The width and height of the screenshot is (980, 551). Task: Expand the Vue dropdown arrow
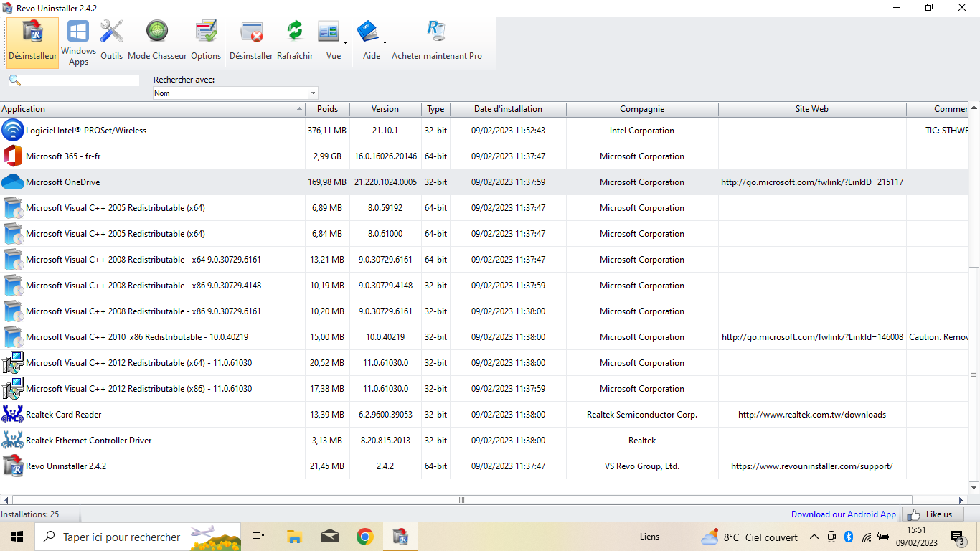point(345,43)
